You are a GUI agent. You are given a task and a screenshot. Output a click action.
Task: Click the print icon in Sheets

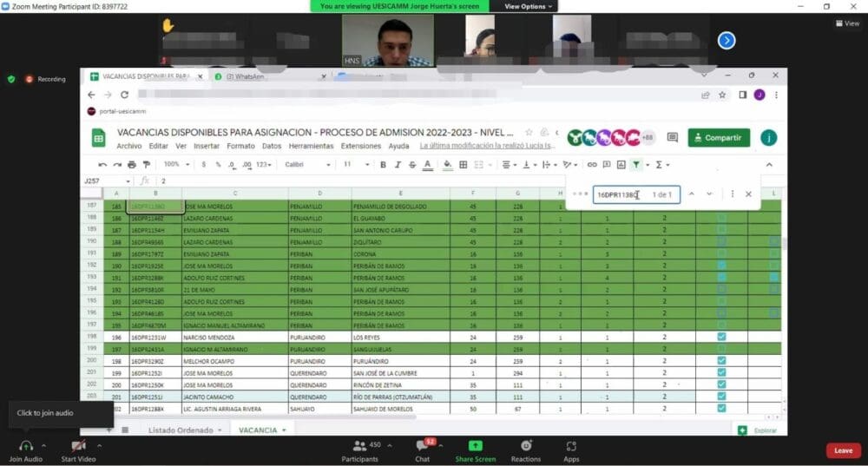[132, 164]
